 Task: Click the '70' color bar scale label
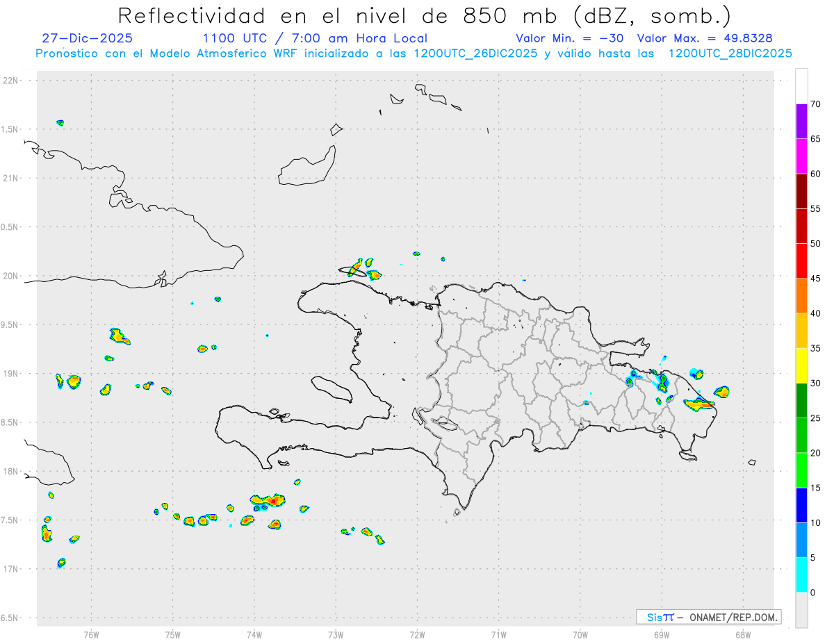click(x=816, y=104)
